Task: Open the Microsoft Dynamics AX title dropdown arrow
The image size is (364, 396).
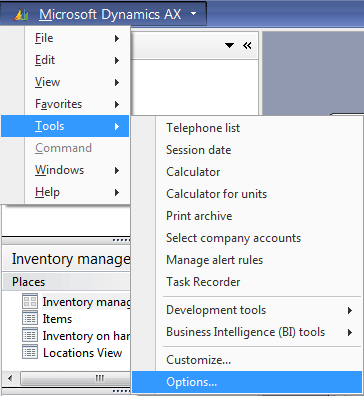Action: coord(193,14)
